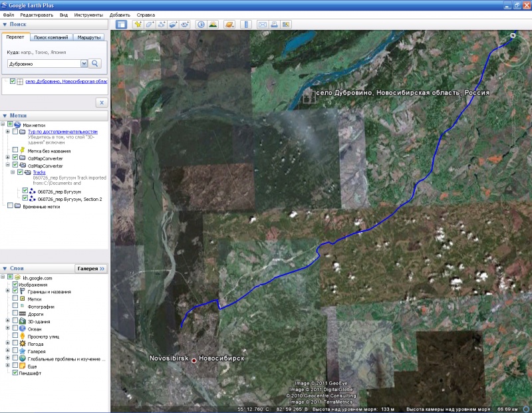Click the email envelope toolbar icon
Screen dimensions: 532x413
point(263,25)
